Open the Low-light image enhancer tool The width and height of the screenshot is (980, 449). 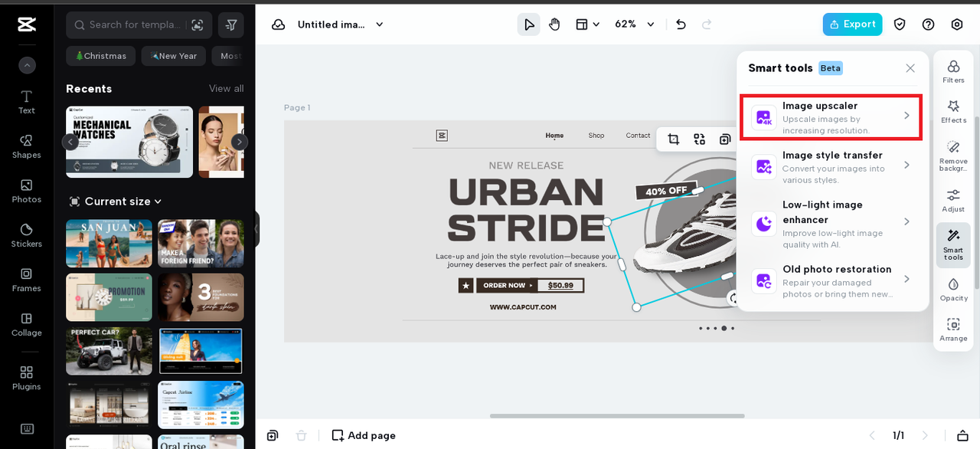coord(831,224)
